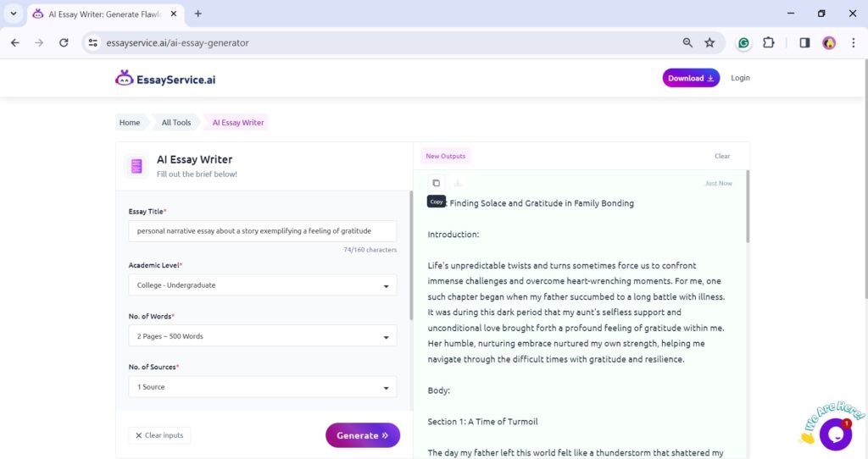Select the AI Essay Writer browser tab
Viewport: 868px width, 459px height.
point(105,14)
